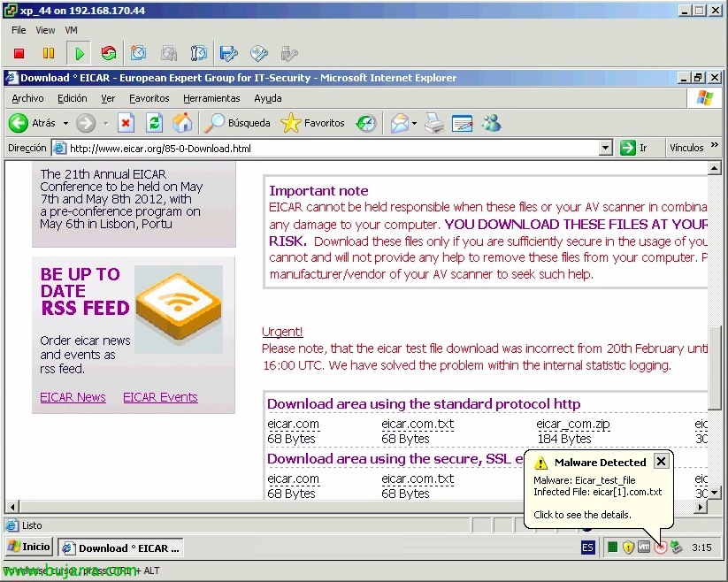Image resolution: width=728 pixels, height=582 pixels.
Task: Select the Download EICAR taskbar button
Action: click(x=120, y=548)
